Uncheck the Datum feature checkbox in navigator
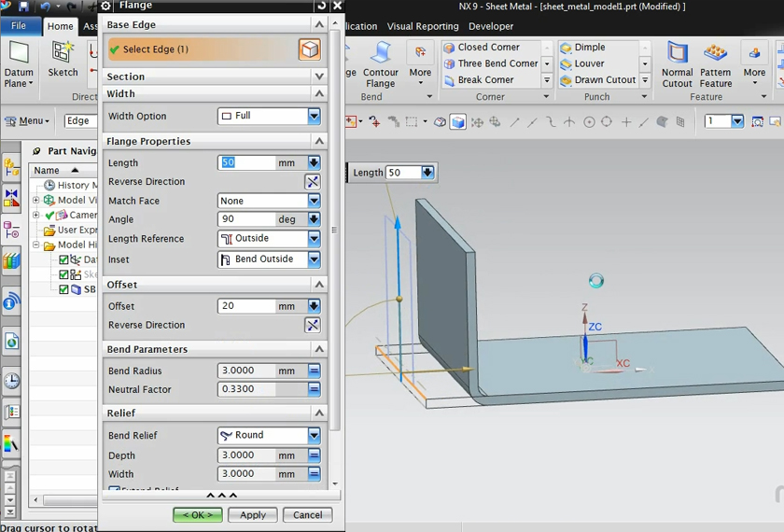This screenshot has height=532, width=784. (63, 260)
